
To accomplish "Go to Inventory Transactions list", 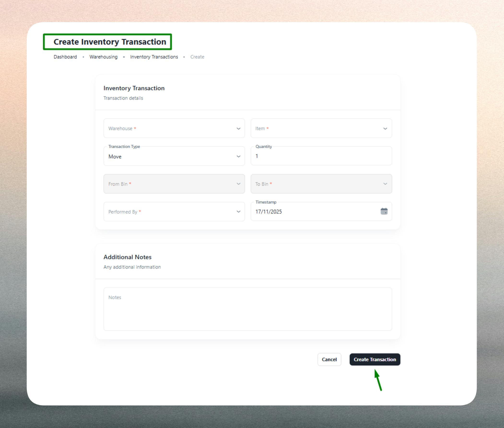I will [154, 57].
